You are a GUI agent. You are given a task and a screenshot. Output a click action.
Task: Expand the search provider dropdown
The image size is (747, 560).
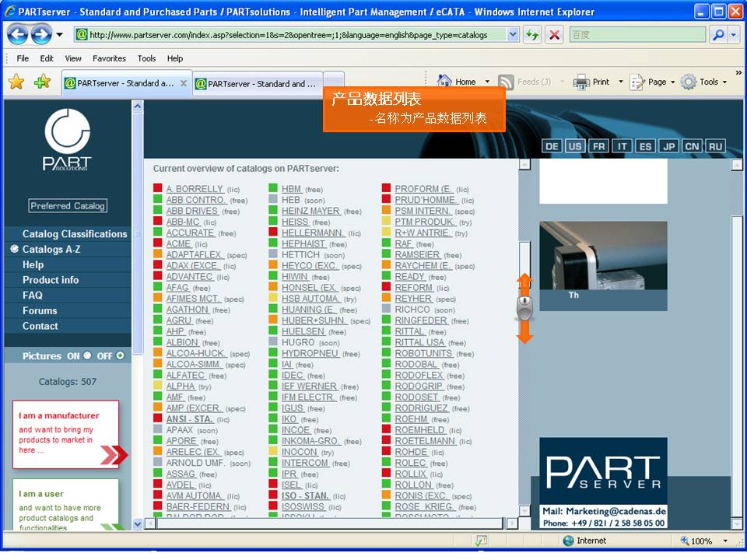point(733,35)
